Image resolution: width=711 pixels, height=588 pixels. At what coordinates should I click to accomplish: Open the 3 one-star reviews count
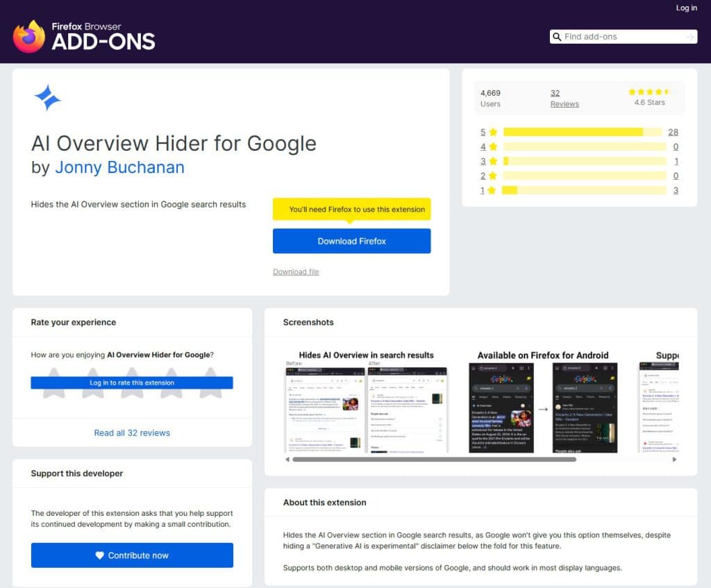[676, 190]
